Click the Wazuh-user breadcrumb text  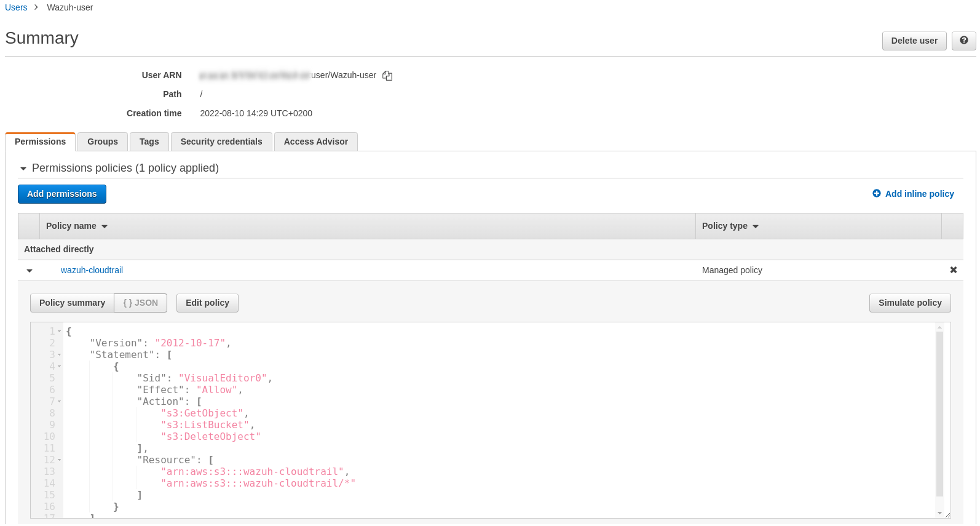click(70, 7)
